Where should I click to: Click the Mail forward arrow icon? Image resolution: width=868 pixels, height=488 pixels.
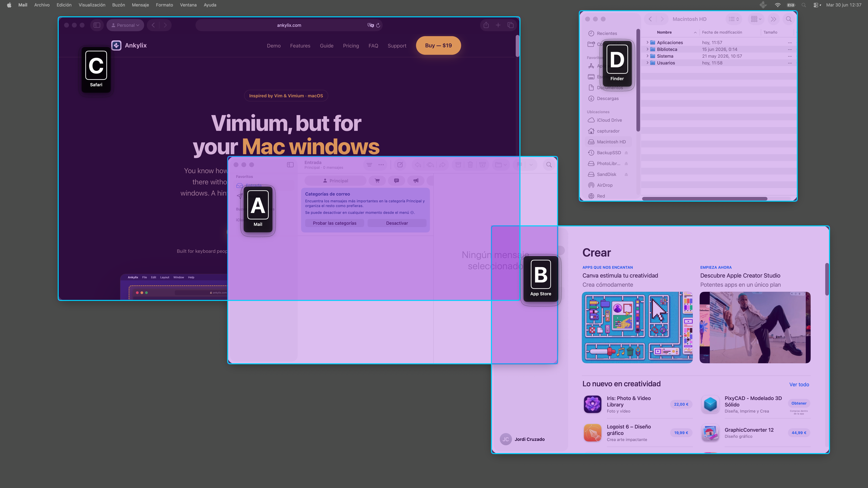pyautogui.click(x=442, y=165)
